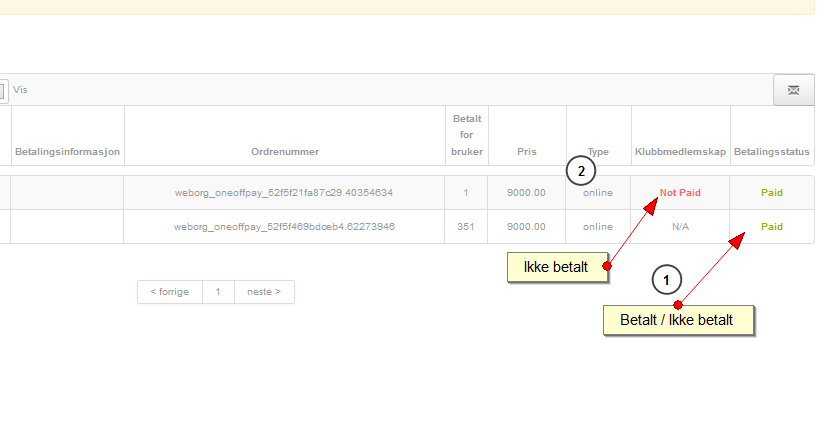Click the envelope email icon button
The width and height of the screenshot is (824, 422).
click(x=794, y=90)
